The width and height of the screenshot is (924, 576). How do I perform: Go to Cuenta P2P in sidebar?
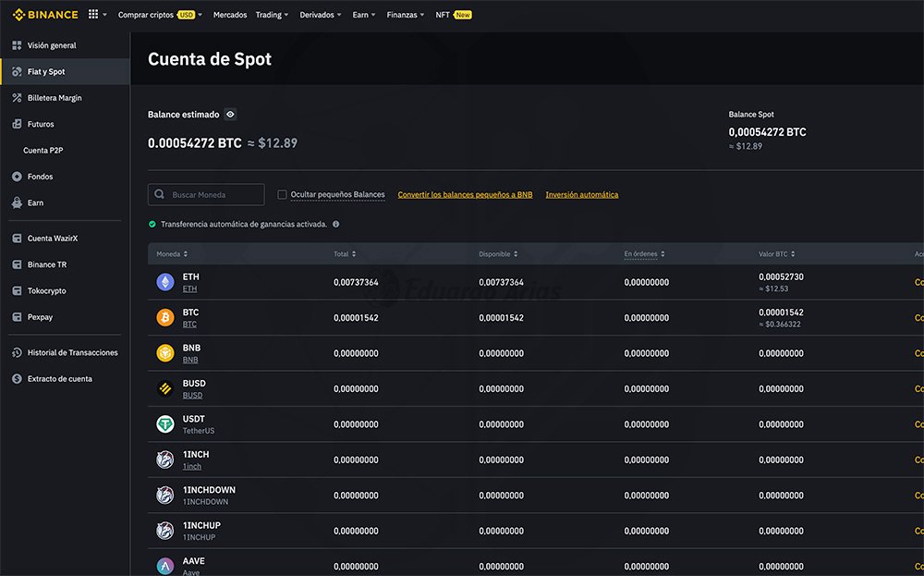43,151
